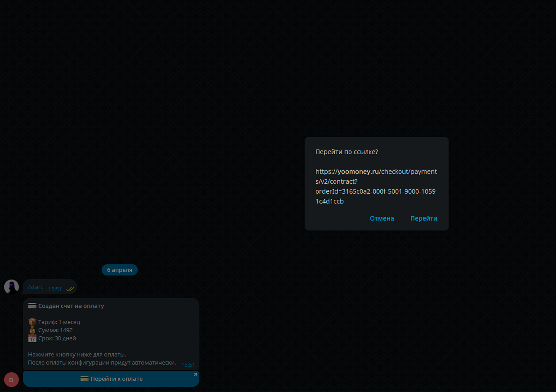The width and height of the screenshot is (556, 392).
Task: Click the dialog title Перейти по ссылке?
Action: click(x=346, y=152)
